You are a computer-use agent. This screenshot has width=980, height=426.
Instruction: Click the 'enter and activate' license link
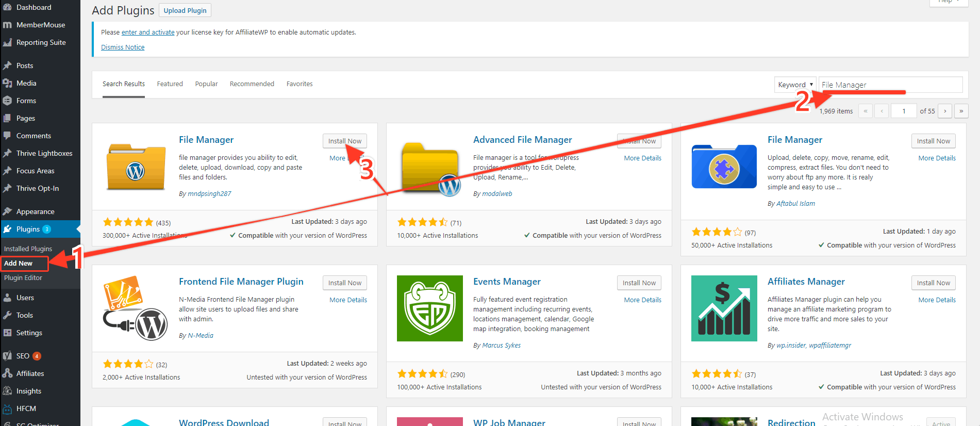148,32
